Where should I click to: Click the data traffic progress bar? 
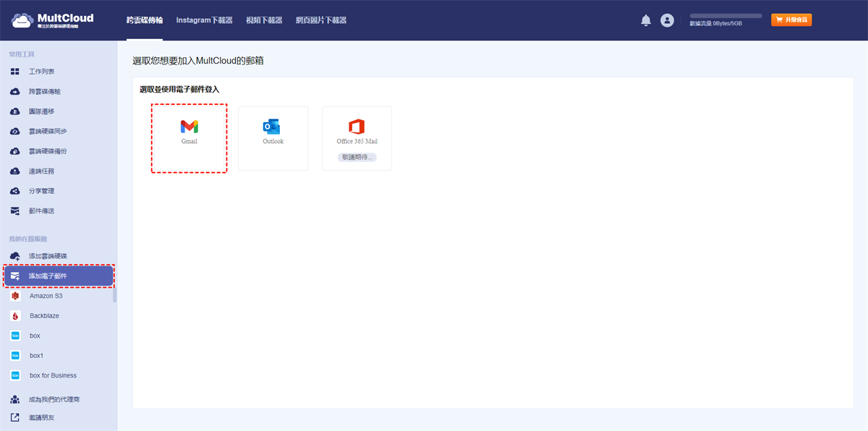[x=726, y=15]
